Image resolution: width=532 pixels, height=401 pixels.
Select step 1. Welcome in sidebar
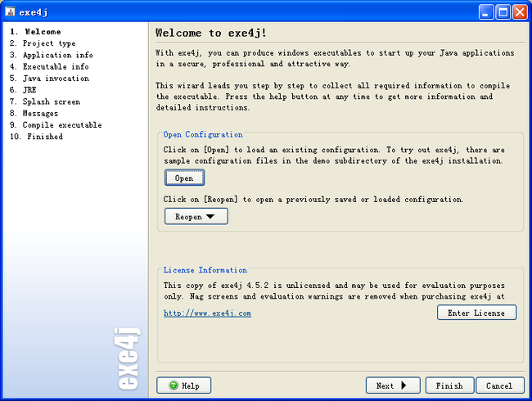click(x=35, y=32)
